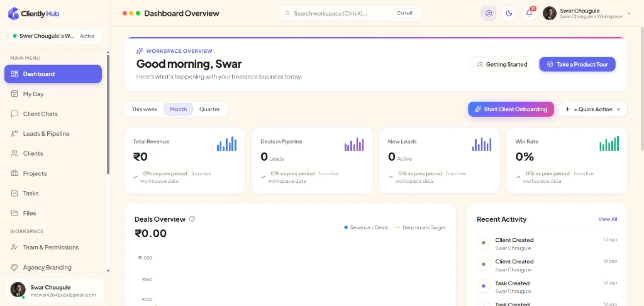Click header profile avatar of Swar Chougule
Image resolution: width=644 pixels, height=306 pixels.
pyautogui.click(x=550, y=13)
